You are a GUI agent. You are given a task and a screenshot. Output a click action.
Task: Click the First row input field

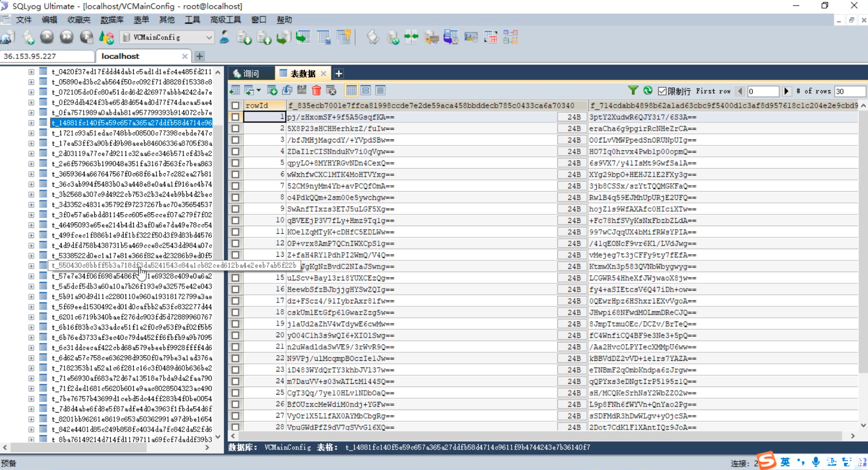click(763, 91)
